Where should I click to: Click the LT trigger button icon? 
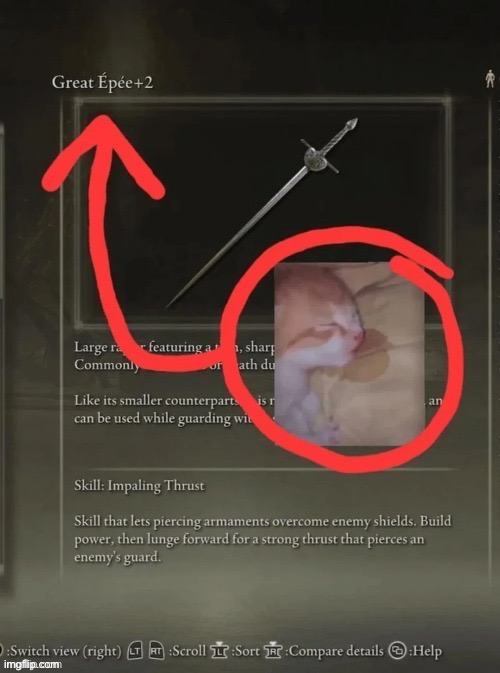point(134,651)
